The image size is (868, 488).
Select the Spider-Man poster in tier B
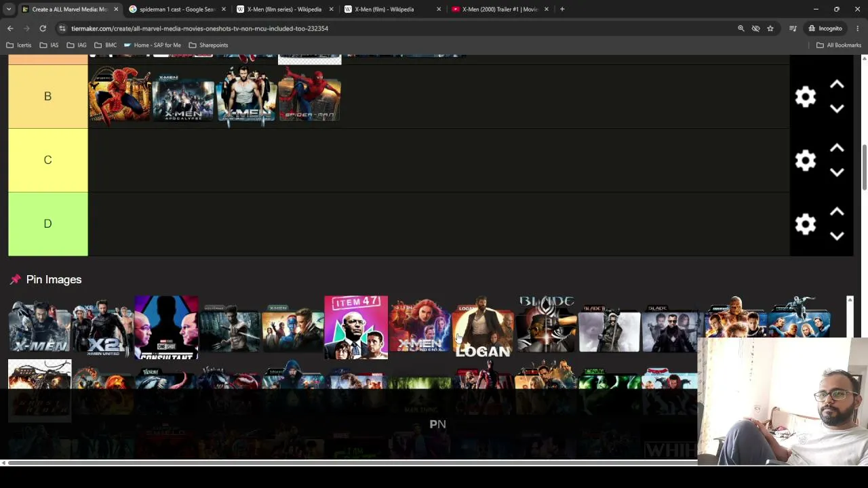(x=309, y=96)
